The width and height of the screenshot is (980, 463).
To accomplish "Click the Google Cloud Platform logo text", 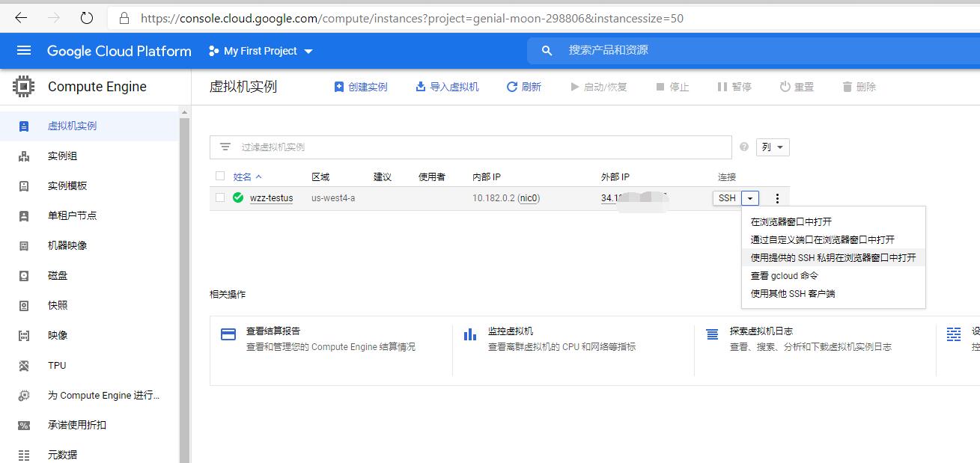I will (119, 51).
